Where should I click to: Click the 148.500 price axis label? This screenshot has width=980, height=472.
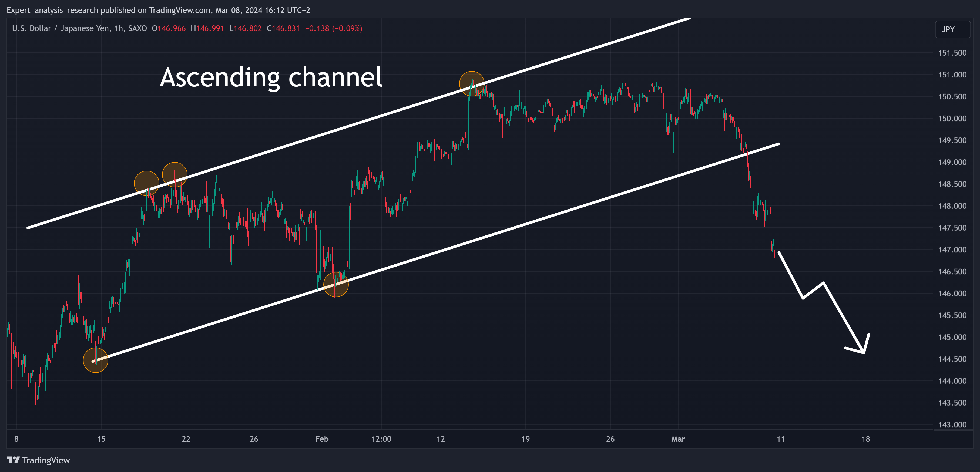tap(952, 184)
